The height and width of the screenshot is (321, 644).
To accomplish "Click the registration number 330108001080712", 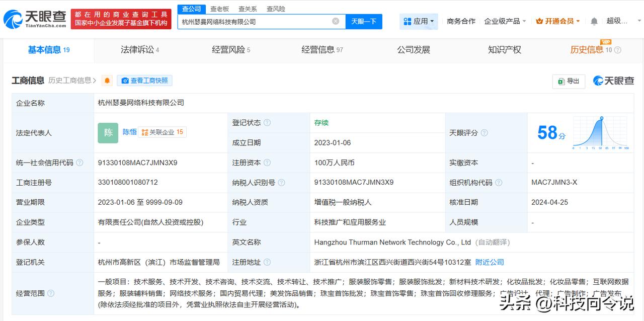I will pos(128,183).
